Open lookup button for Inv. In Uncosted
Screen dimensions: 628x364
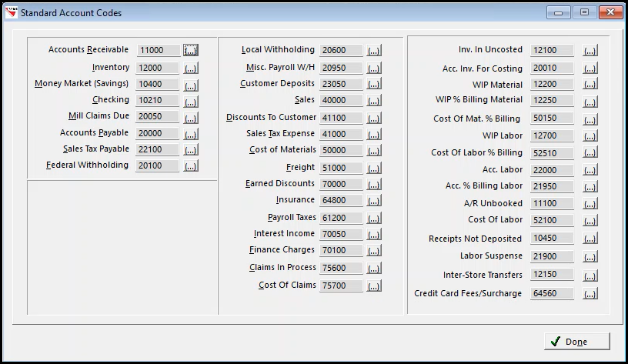[590, 51]
